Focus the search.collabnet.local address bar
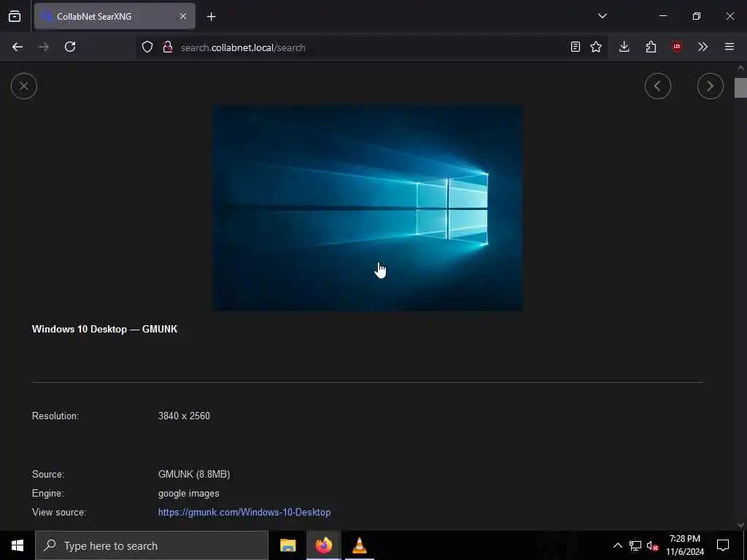The width and height of the screenshot is (747, 560). click(371, 47)
